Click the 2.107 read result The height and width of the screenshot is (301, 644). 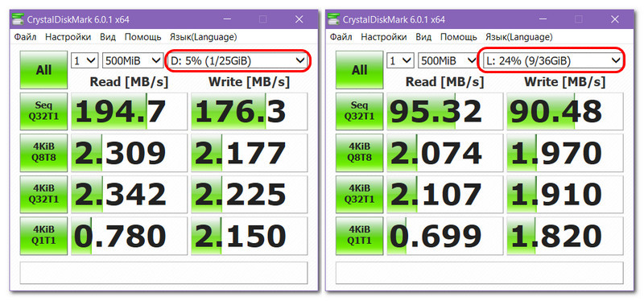[x=445, y=194]
